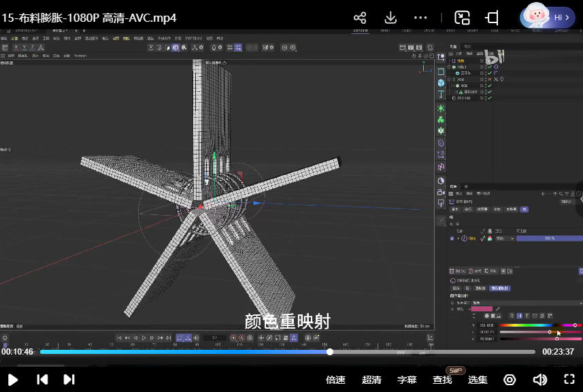Viewport: 583px width, 392px height.
Task: Mute the video volume
Action: point(539,380)
